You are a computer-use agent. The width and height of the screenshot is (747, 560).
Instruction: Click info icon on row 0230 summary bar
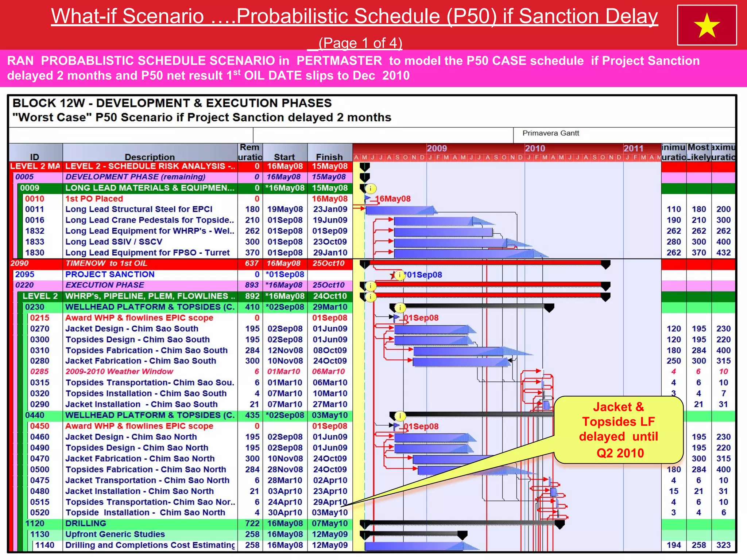coord(400,308)
